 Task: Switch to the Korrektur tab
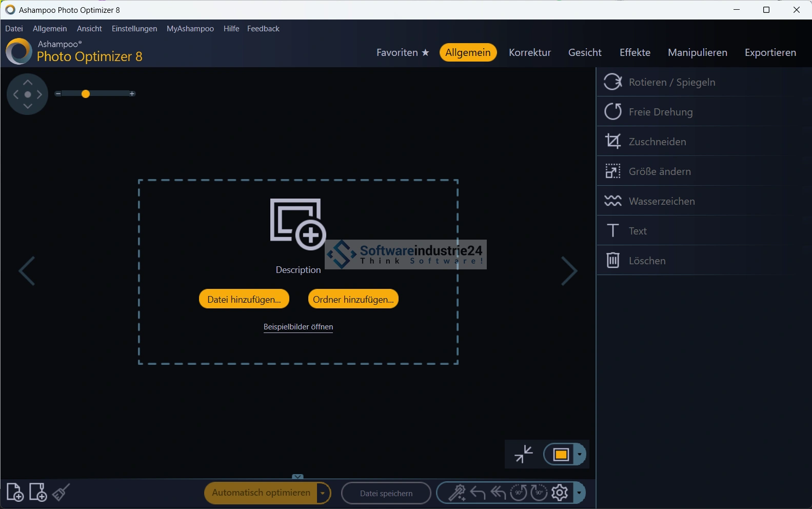529,52
